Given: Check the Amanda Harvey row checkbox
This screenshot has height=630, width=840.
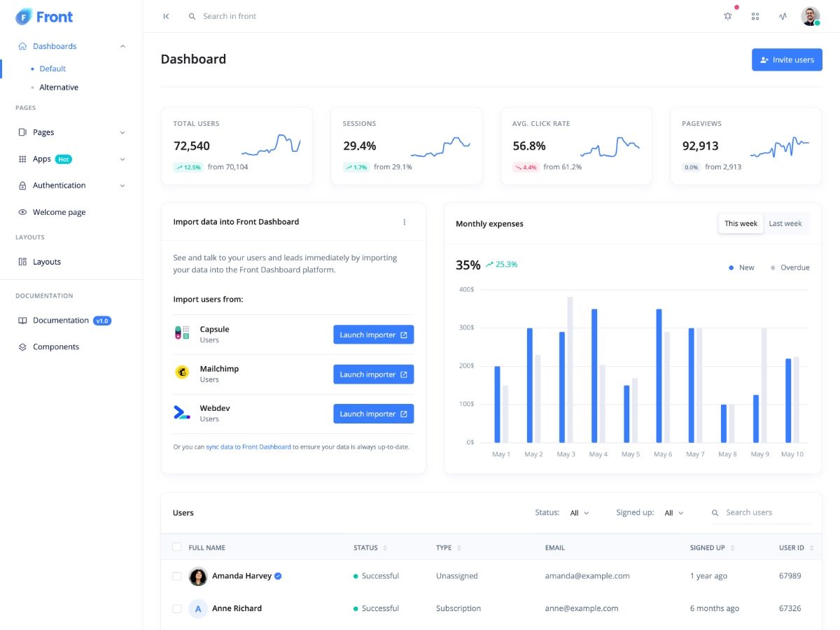Looking at the screenshot, I should point(177,576).
